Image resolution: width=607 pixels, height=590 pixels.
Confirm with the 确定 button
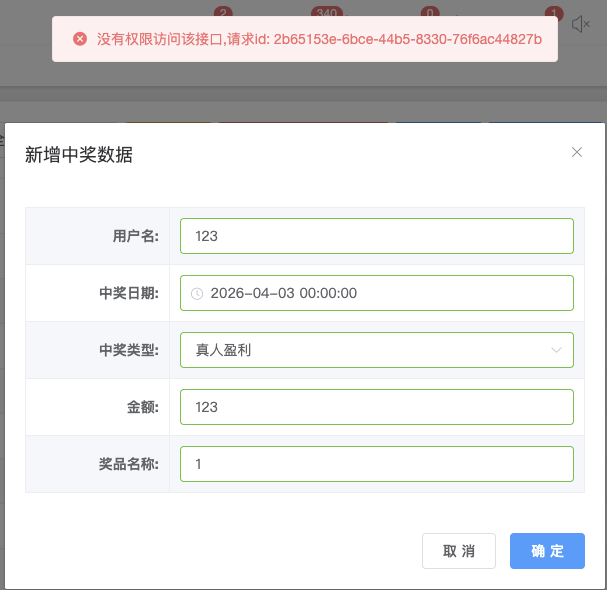click(547, 551)
